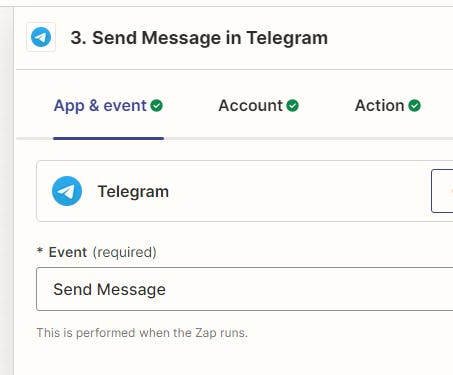Image resolution: width=453 pixels, height=375 pixels.
Task: Click the Telegram app name text
Action: pos(133,192)
